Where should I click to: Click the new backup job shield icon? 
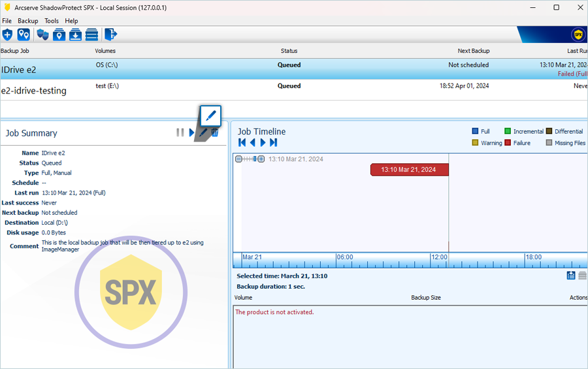click(x=7, y=35)
